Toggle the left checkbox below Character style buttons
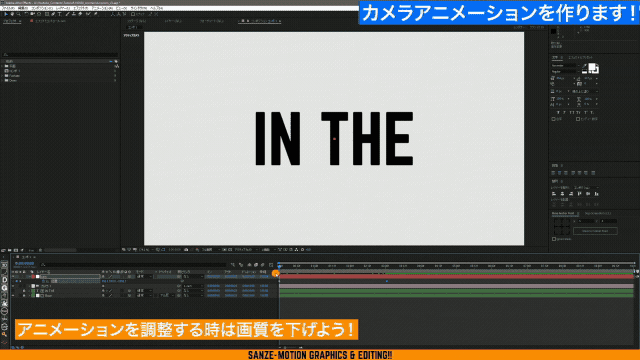The width and height of the screenshot is (640, 360). (x=553, y=119)
